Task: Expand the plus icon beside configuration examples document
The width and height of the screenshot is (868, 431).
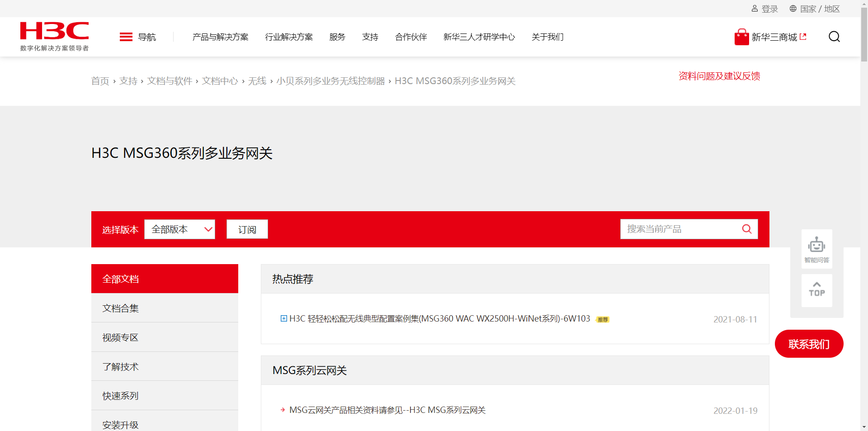Action: [x=284, y=319]
